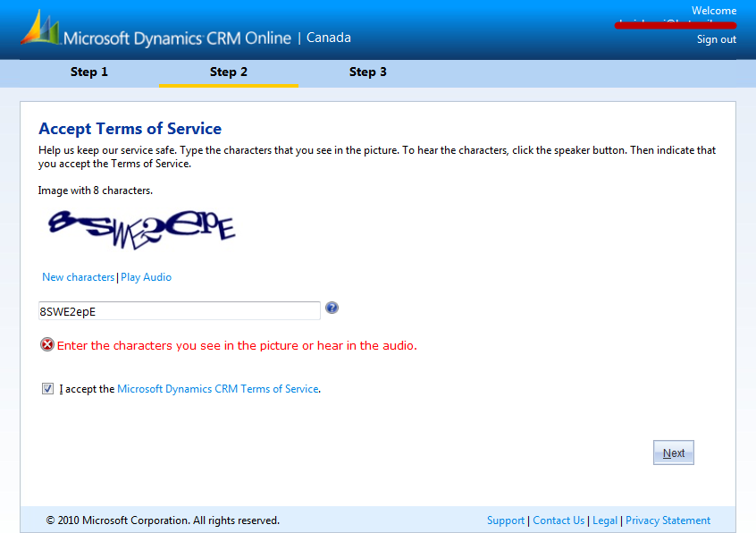Click the Play Audio link

(x=146, y=277)
